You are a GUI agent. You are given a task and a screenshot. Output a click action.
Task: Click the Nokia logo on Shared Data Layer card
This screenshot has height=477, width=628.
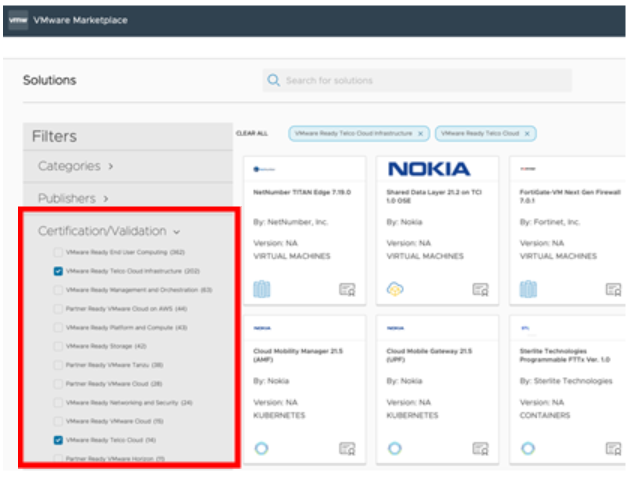(x=428, y=169)
